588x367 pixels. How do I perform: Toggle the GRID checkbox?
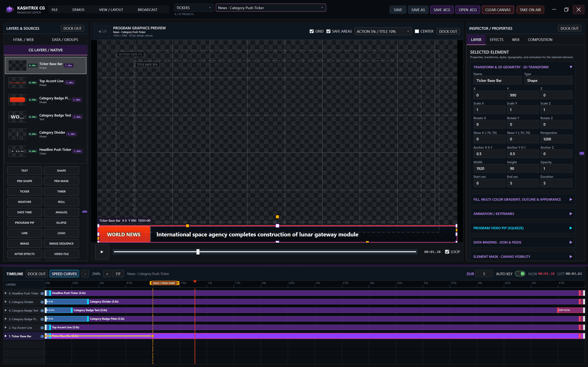tap(312, 31)
